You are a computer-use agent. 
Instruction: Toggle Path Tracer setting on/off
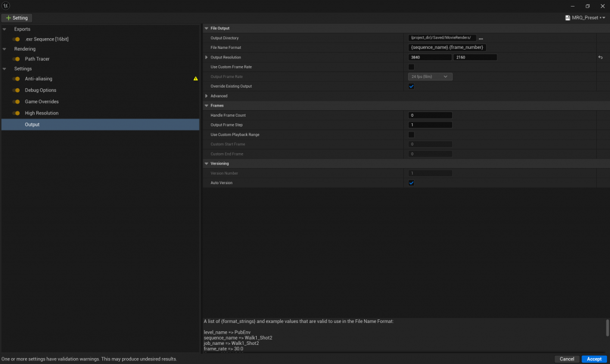(16, 59)
